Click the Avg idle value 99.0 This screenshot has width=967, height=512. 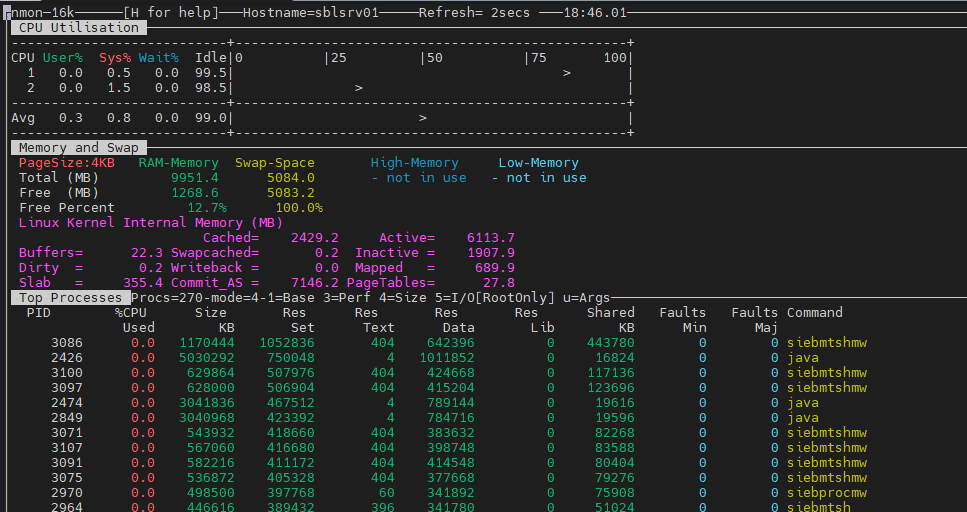pos(211,118)
